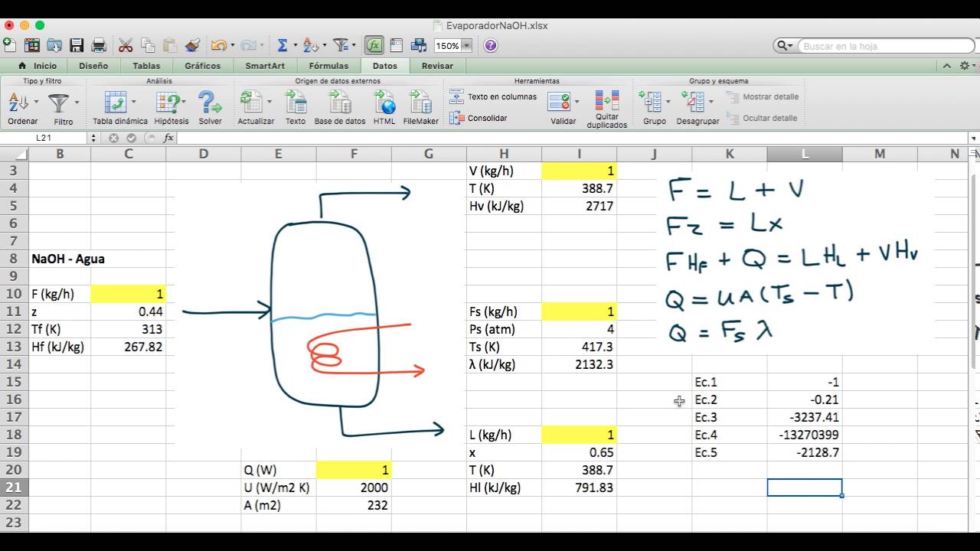Create a new workbook from the toolbar
980x551 pixels.
[9, 45]
